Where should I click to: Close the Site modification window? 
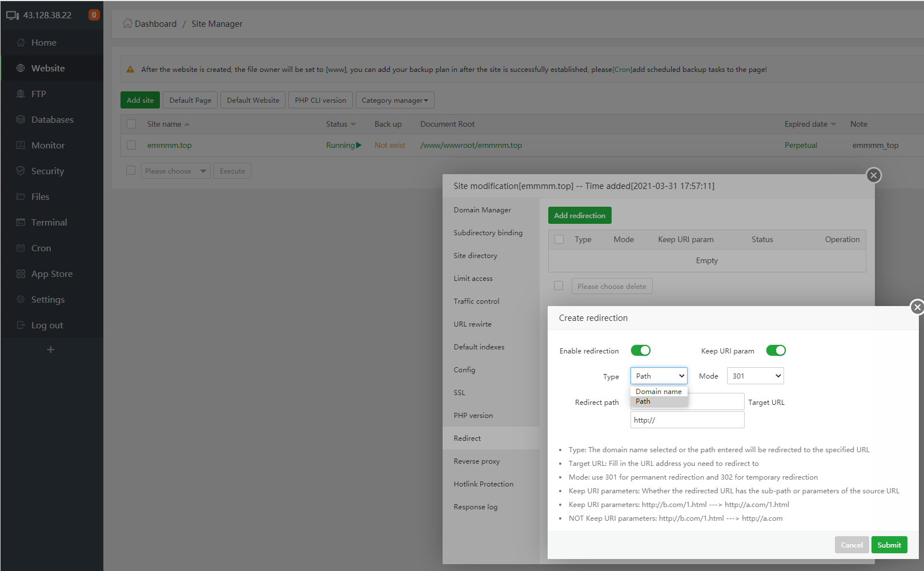click(874, 175)
